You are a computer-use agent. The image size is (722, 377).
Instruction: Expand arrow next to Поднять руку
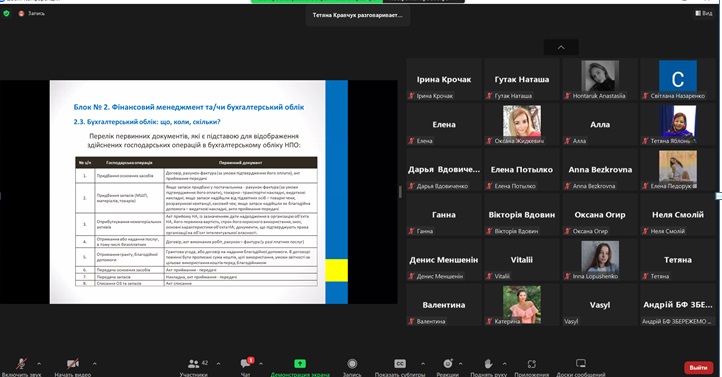click(x=504, y=364)
